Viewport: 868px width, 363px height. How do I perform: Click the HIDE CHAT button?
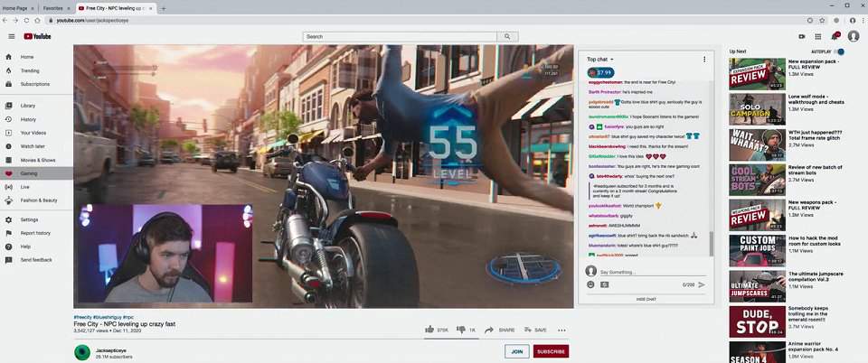646,299
